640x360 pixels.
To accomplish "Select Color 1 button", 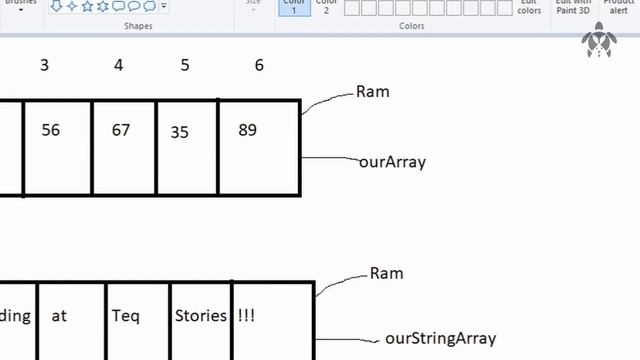I will 294,7.
